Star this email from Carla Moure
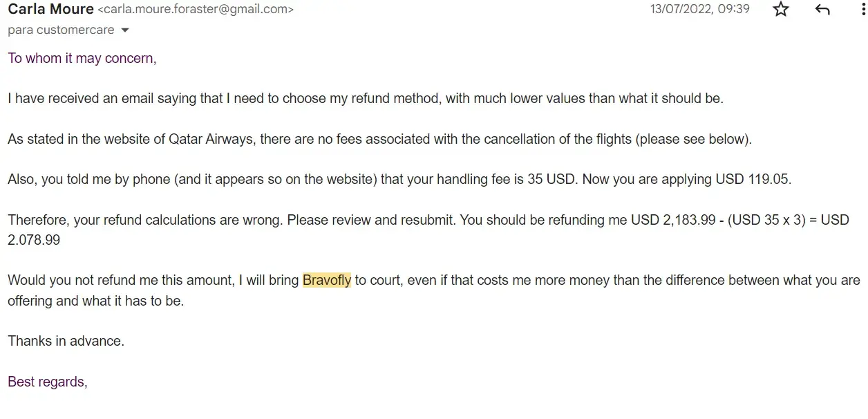 [781, 10]
